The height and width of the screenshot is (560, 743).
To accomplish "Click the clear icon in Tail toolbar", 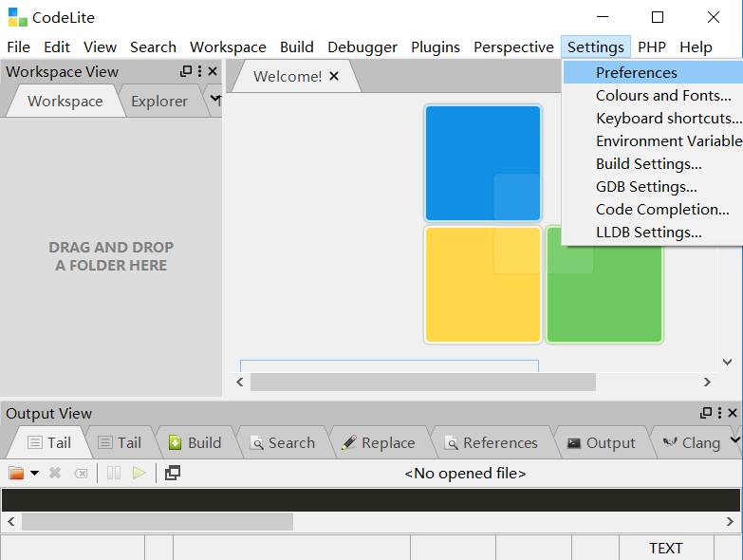I will tap(82, 473).
